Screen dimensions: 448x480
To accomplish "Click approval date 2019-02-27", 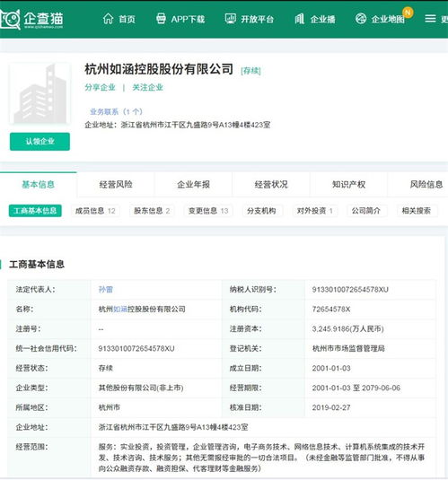I will [331, 407].
